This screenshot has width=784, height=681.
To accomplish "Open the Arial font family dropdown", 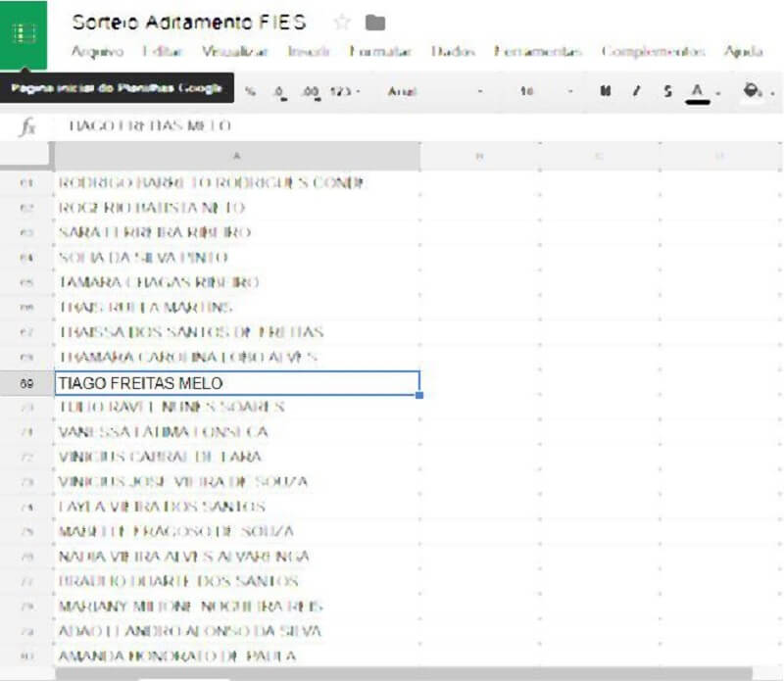I will (x=436, y=91).
